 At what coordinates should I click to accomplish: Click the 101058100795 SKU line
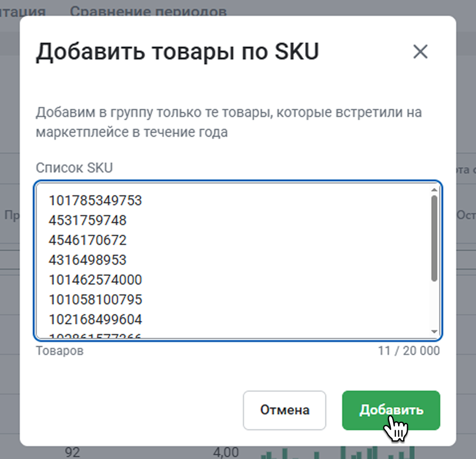[x=95, y=299]
